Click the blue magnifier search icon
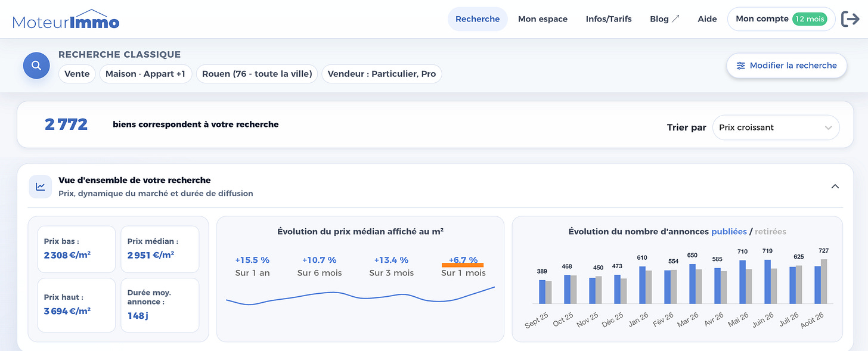Image resolution: width=868 pixels, height=351 pixels. (36, 66)
